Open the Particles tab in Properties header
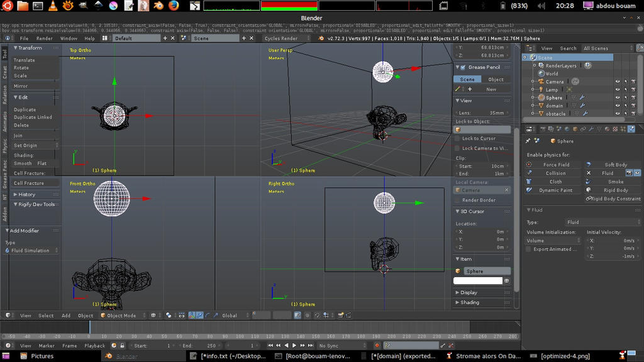Image resolution: width=644 pixels, height=362 pixels. (x=622, y=129)
